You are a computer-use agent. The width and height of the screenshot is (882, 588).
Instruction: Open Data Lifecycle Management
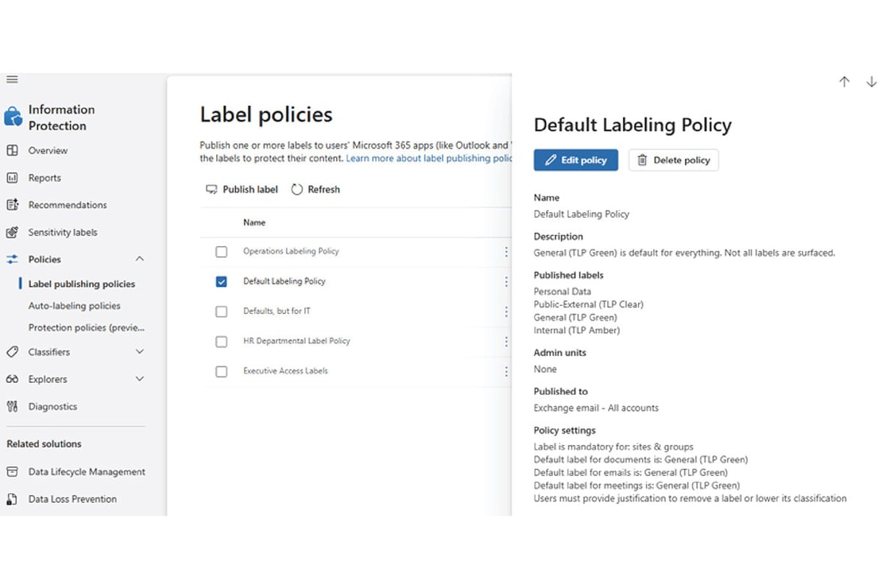87,471
